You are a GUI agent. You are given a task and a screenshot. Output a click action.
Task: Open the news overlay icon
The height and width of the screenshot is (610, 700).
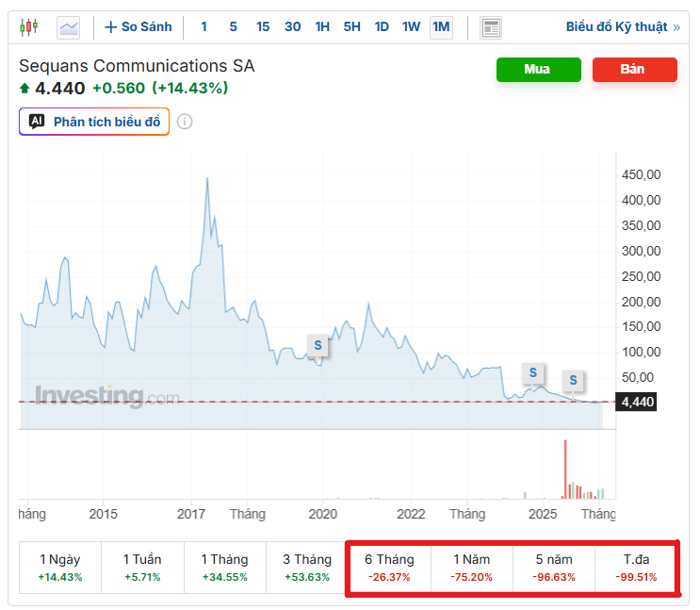(x=491, y=27)
